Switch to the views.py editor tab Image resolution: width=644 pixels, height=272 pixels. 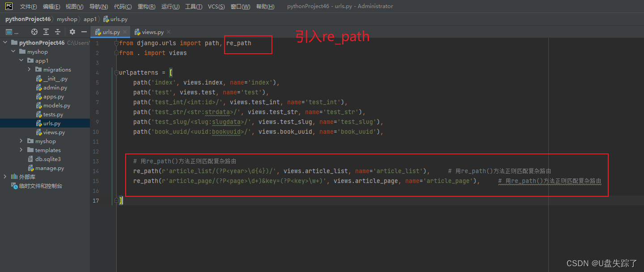point(149,32)
